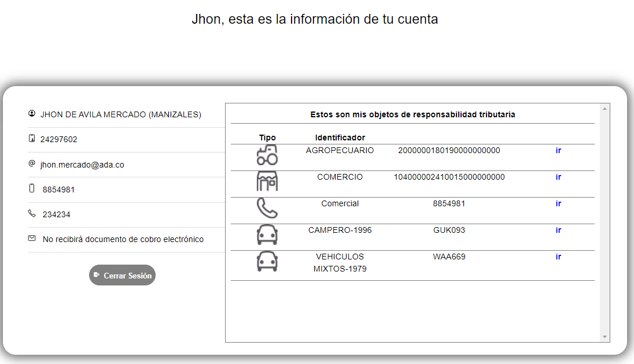Viewport: 634px width, 364px height.
Task: Open the 'ir' link for vehicle GUK093
Action: coord(558,230)
